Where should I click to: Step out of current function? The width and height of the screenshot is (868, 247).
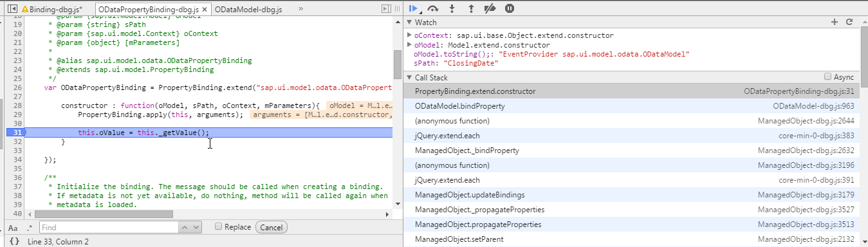click(x=471, y=8)
